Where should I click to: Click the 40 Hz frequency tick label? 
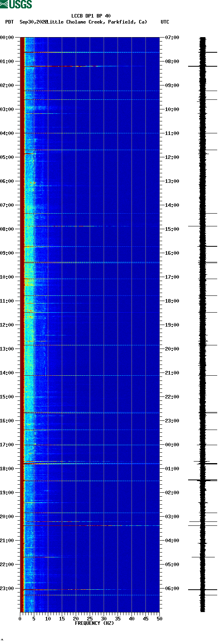(x=132, y=619)
